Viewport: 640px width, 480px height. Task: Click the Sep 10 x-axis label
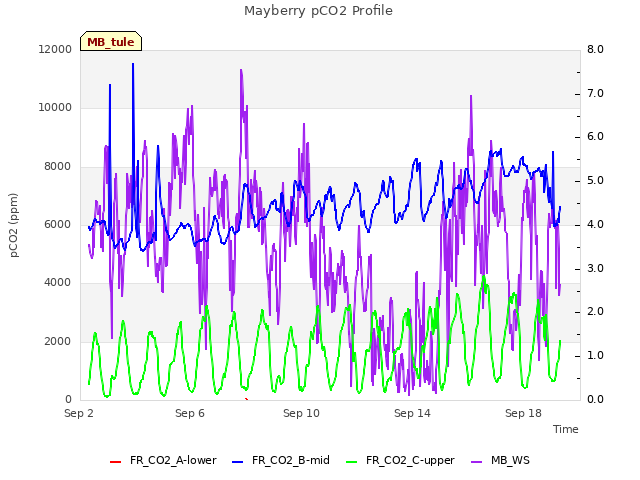coord(301,413)
